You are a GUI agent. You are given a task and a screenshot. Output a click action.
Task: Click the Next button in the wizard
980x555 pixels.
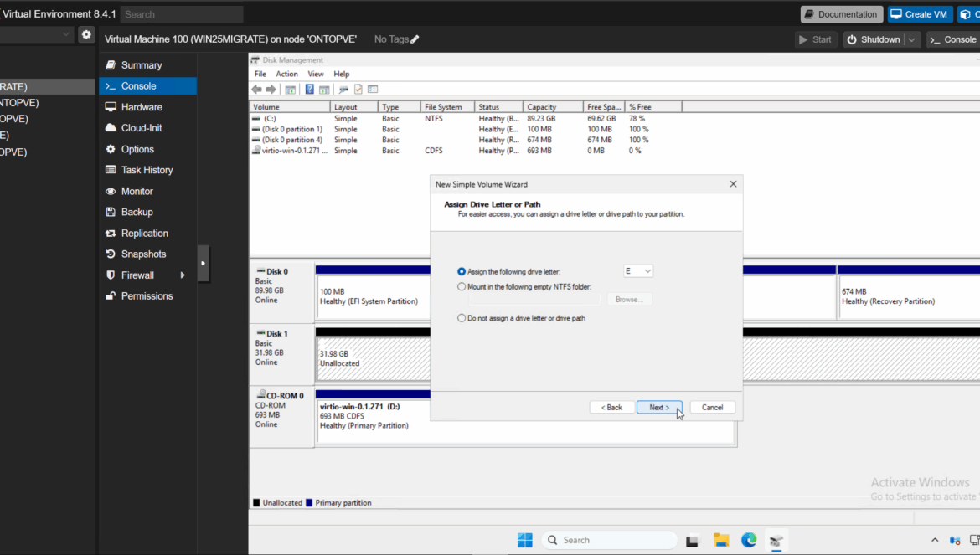[659, 407]
